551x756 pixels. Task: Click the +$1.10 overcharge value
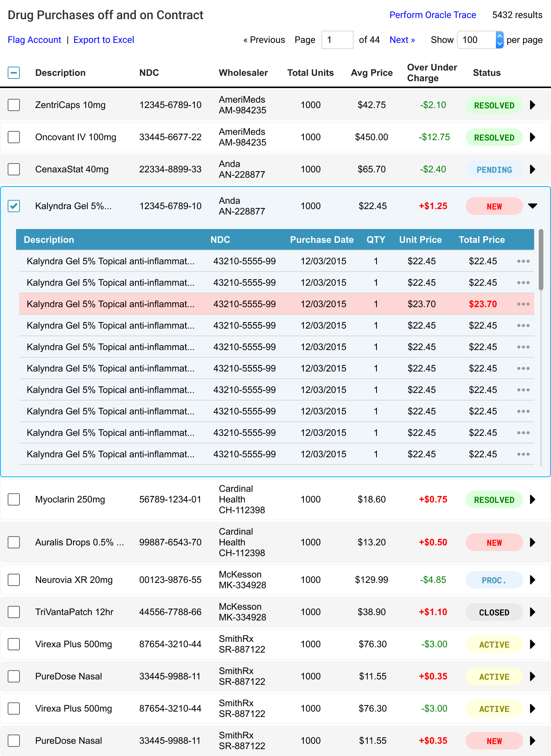[433, 612]
